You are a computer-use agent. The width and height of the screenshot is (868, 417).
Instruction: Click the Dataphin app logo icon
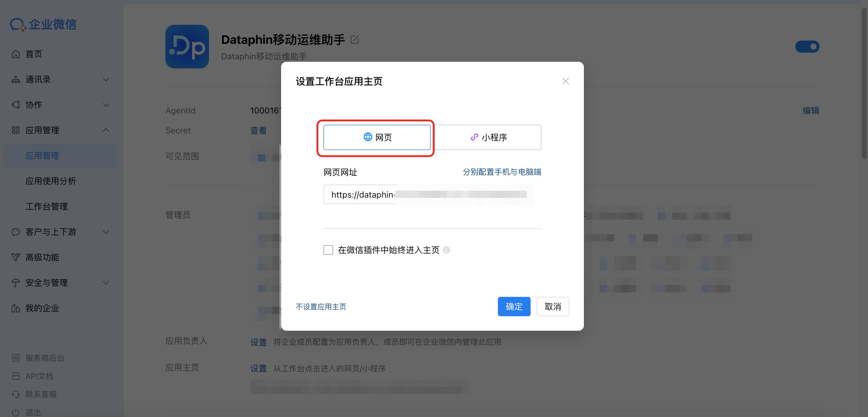(187, 46)
